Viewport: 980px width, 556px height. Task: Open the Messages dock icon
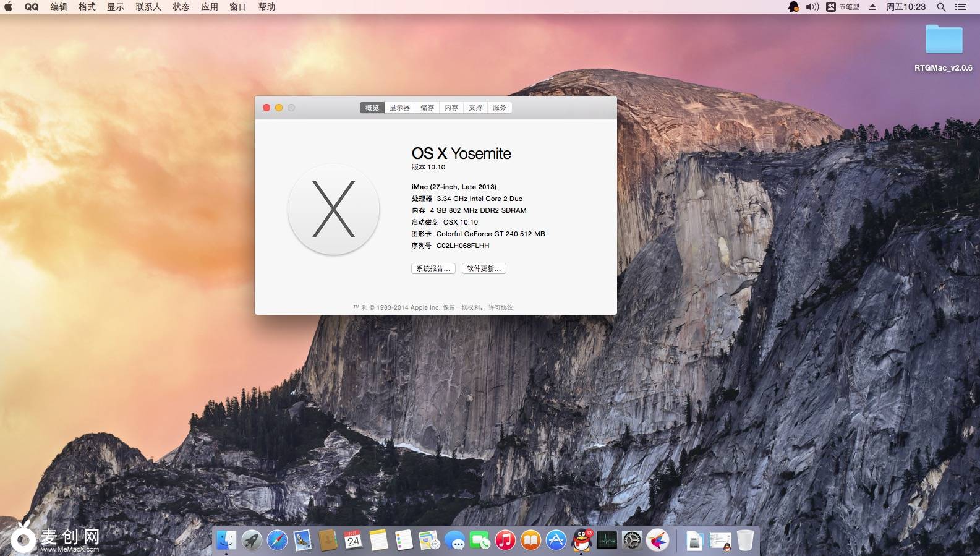click(x=455, y=541)
